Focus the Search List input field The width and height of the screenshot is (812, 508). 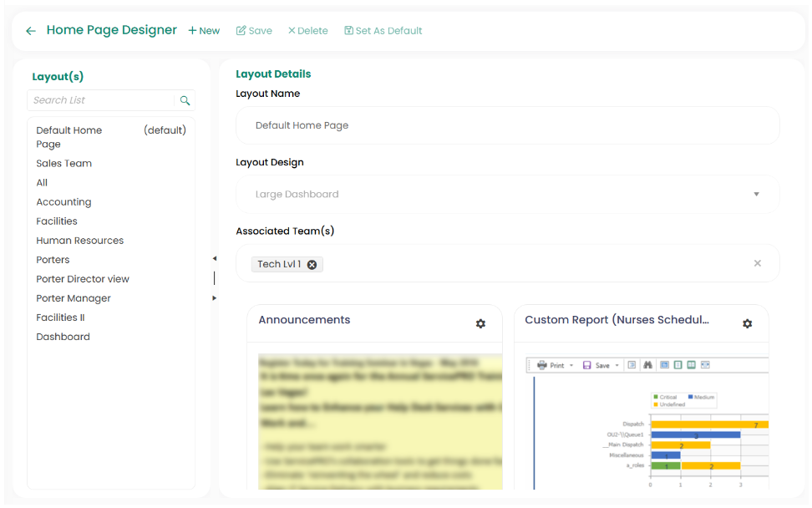(x=101, y=100)
